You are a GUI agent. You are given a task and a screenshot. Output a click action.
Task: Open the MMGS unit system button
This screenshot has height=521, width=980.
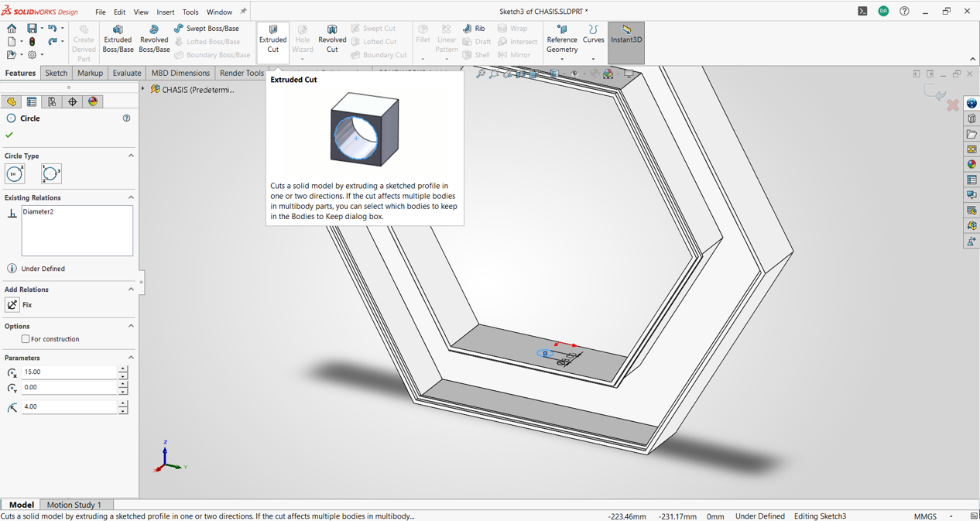pos(925,516)
